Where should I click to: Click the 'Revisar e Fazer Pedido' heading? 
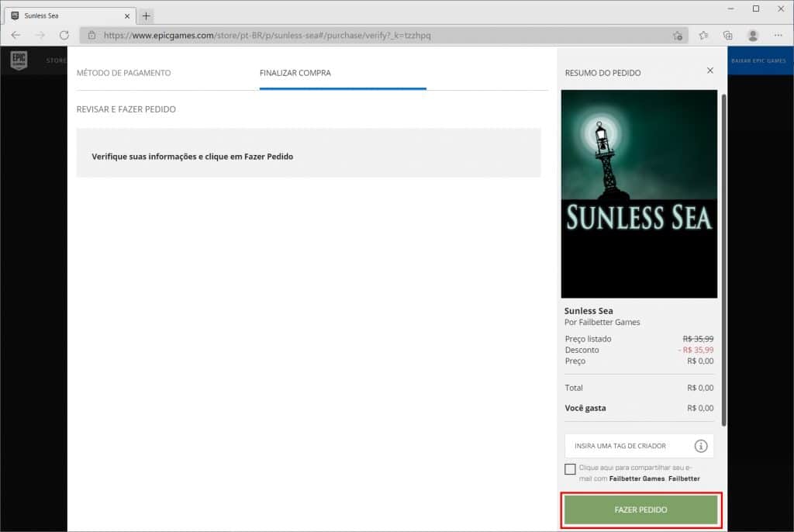click(x=126, y=109)
